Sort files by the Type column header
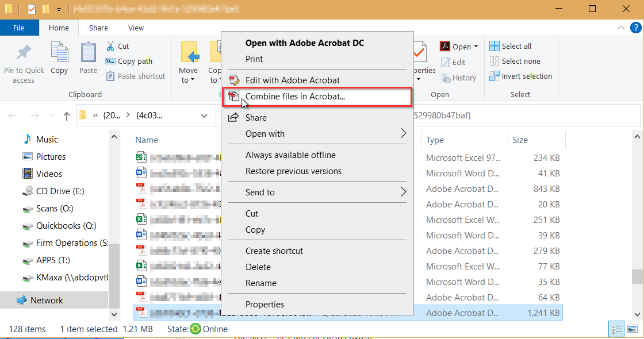 (x=435, y=140)
